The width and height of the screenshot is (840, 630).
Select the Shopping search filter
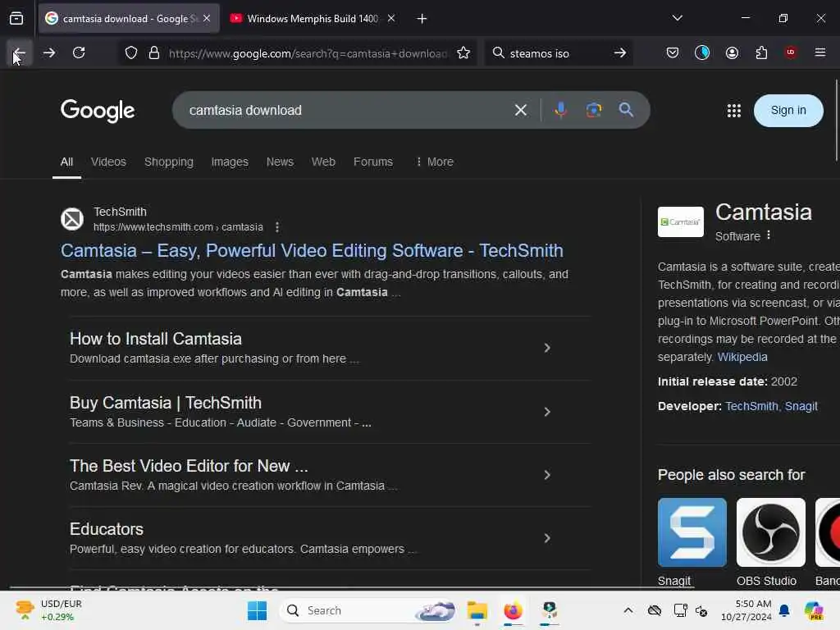pyautogui.click(x=169, y=162)
